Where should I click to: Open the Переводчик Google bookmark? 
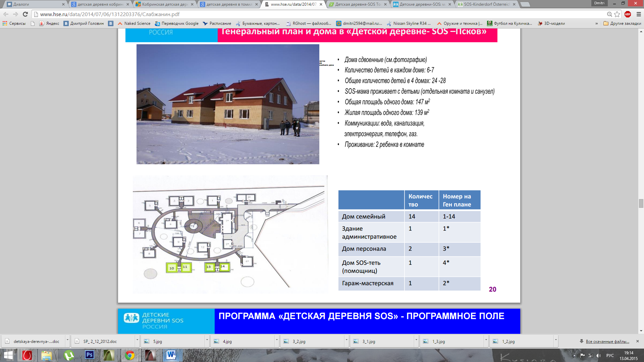click(176, 23)
